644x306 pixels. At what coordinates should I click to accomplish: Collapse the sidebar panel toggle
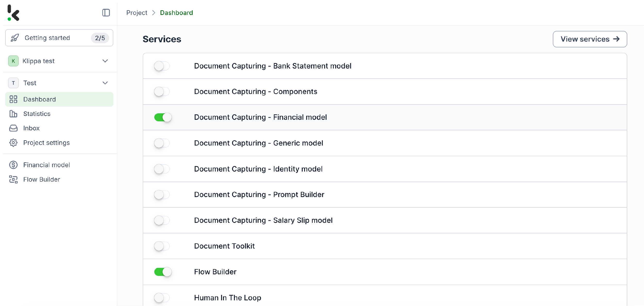[106, 13]
